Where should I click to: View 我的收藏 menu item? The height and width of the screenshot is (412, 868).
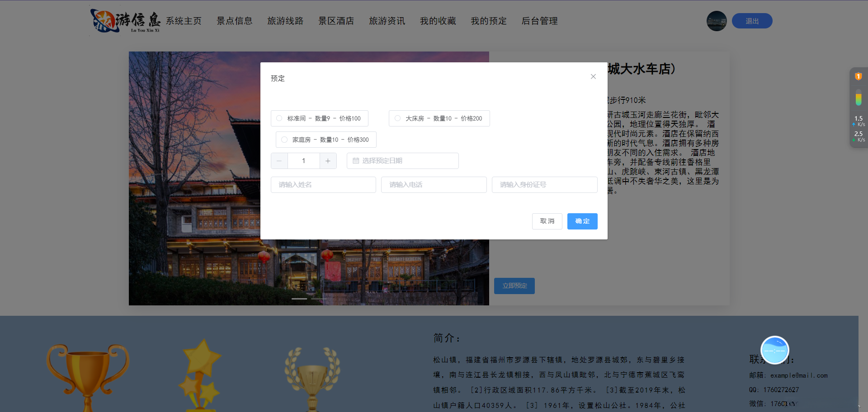pos(438,21)
